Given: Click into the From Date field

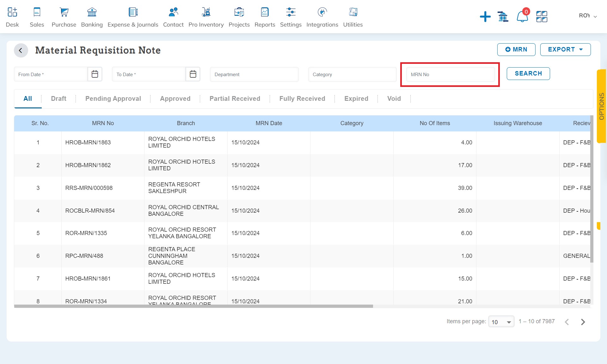Looking at the screenshot, I should point(51,74).
